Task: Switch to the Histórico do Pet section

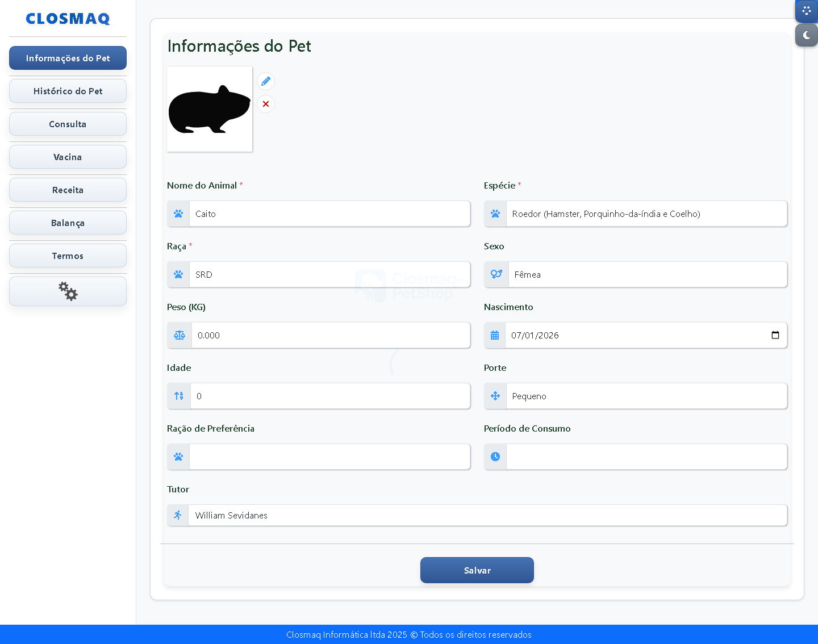Action: point(68,91)
